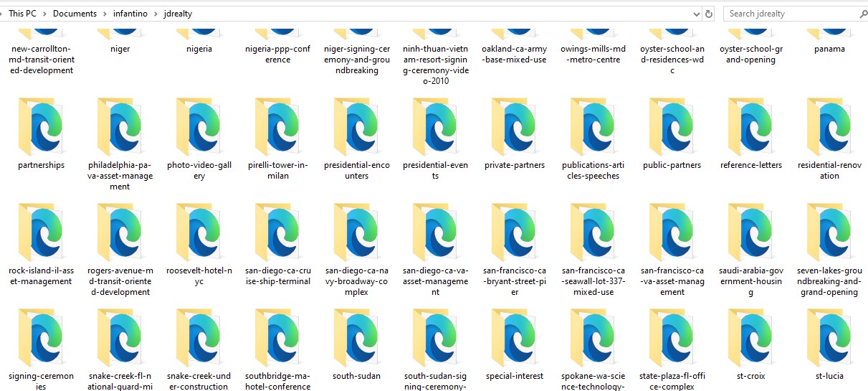Viewport: 868px width, 391px height.
Task: Select the partnerships folder icon
Action: point(41,127)
